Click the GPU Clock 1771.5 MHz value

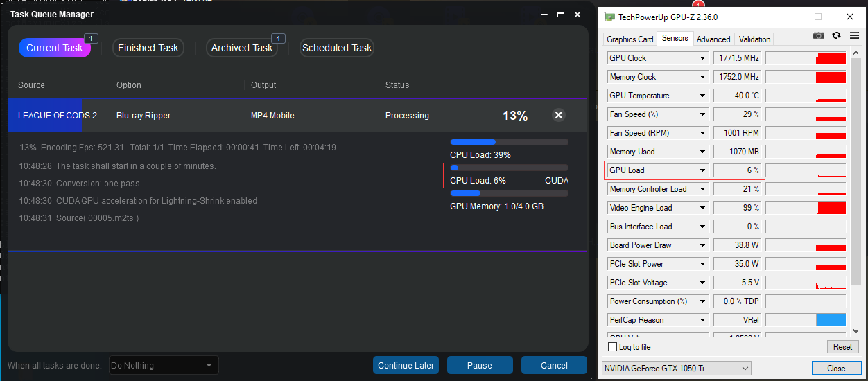click(x=738, y=58)
